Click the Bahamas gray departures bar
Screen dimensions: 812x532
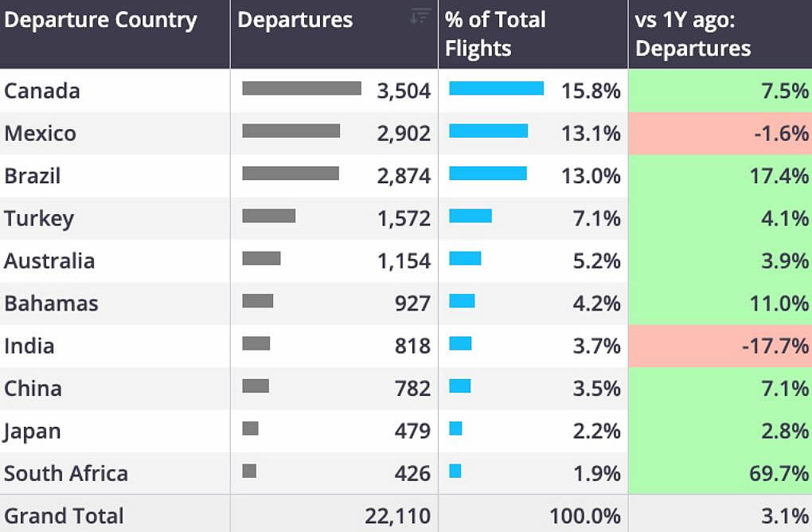[x=258, y=300]
